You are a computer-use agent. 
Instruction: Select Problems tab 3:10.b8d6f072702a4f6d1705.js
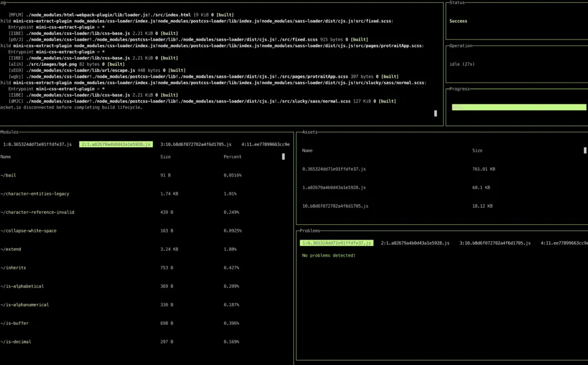click(x=495, y=243)
